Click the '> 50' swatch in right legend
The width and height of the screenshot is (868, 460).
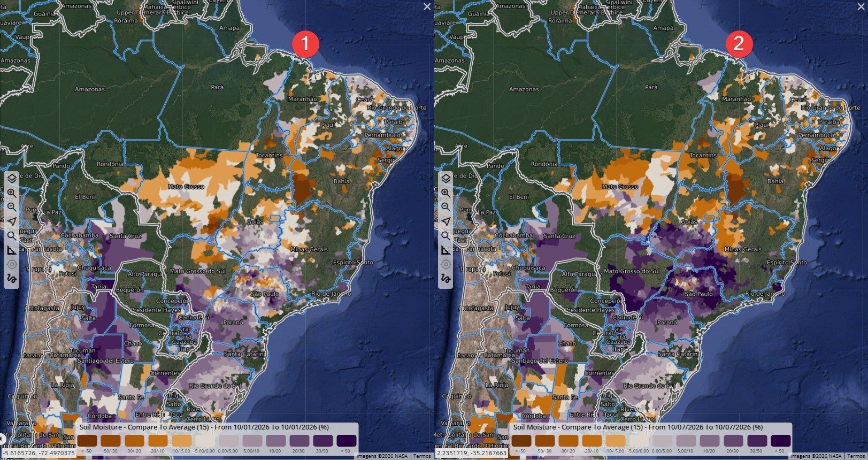click(781, 441)
